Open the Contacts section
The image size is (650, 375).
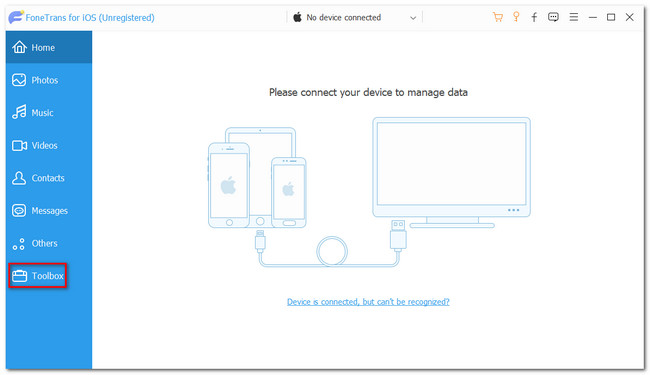(x=49, y=178)
